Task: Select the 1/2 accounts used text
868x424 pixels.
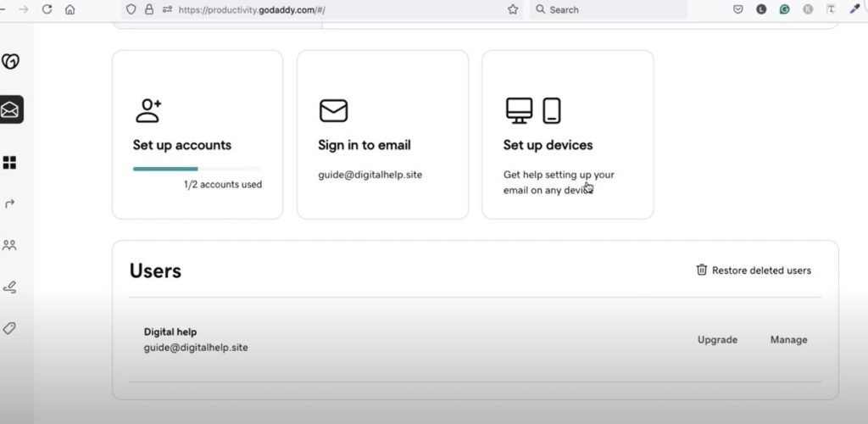Action: click(x=223, y=184)
